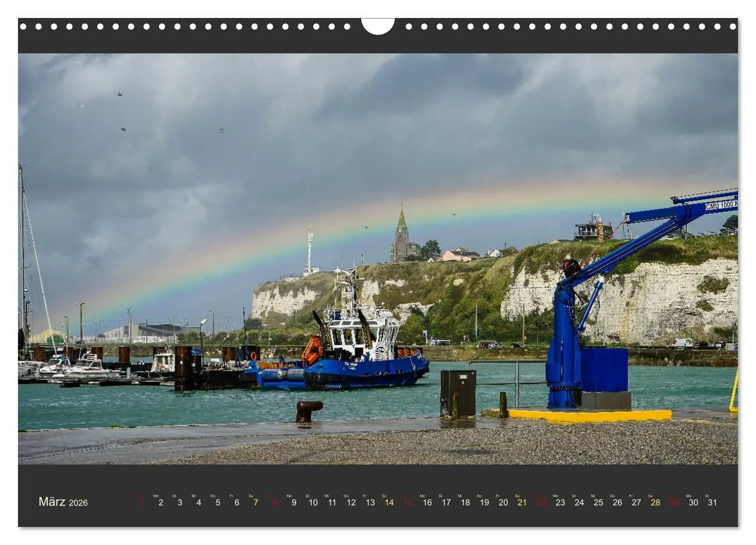Click the 'CMU 1000' label on the crane
The height and width of the screenshot is (545, 756).
tap(721, 205)
